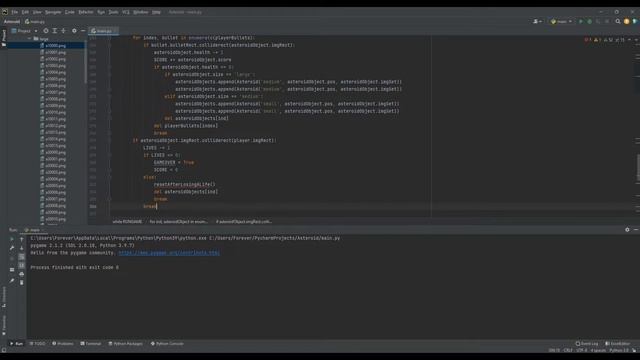Open Run tool window settings gear

point(627,230)
